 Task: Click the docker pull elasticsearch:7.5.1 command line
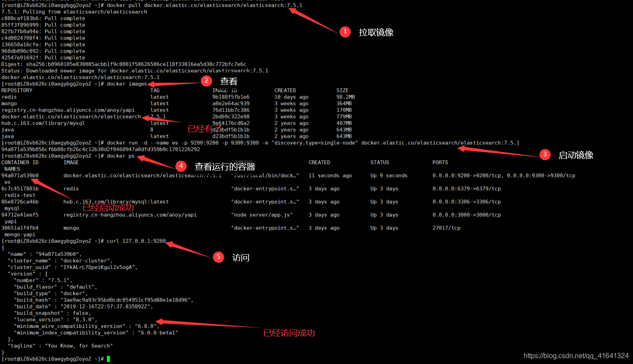click(x=152, y=5)
